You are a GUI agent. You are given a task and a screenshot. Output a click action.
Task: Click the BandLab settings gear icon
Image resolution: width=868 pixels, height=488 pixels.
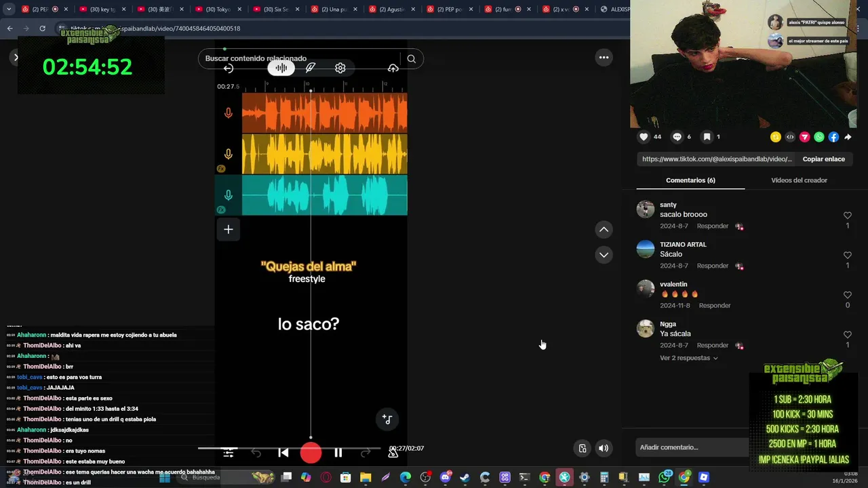(x=340, y=68)
